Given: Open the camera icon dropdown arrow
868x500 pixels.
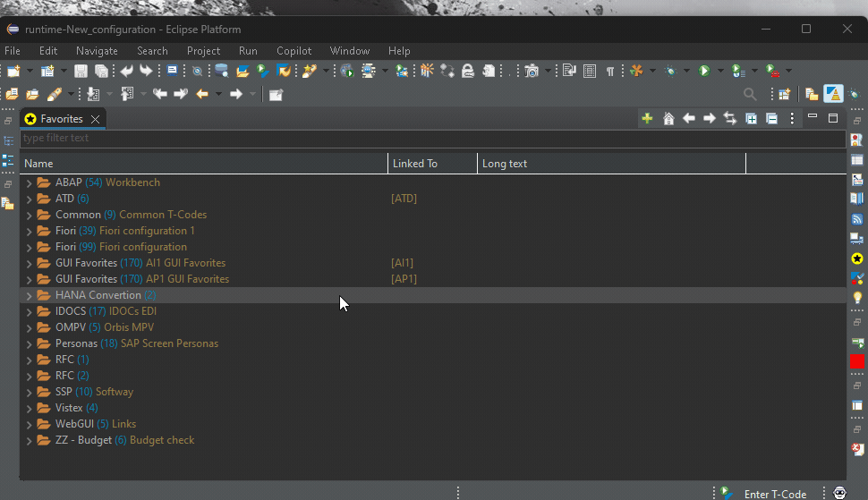Looking at the screenshot, I should (x=548, y=71).
